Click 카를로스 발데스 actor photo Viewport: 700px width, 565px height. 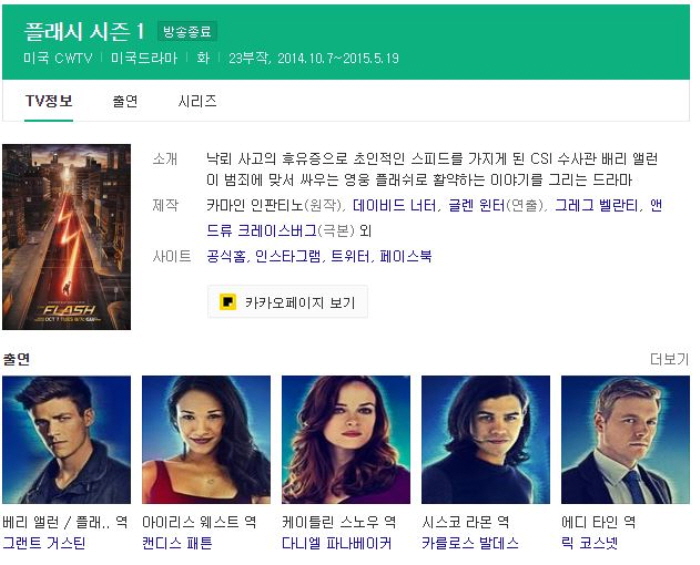[486, 440]
